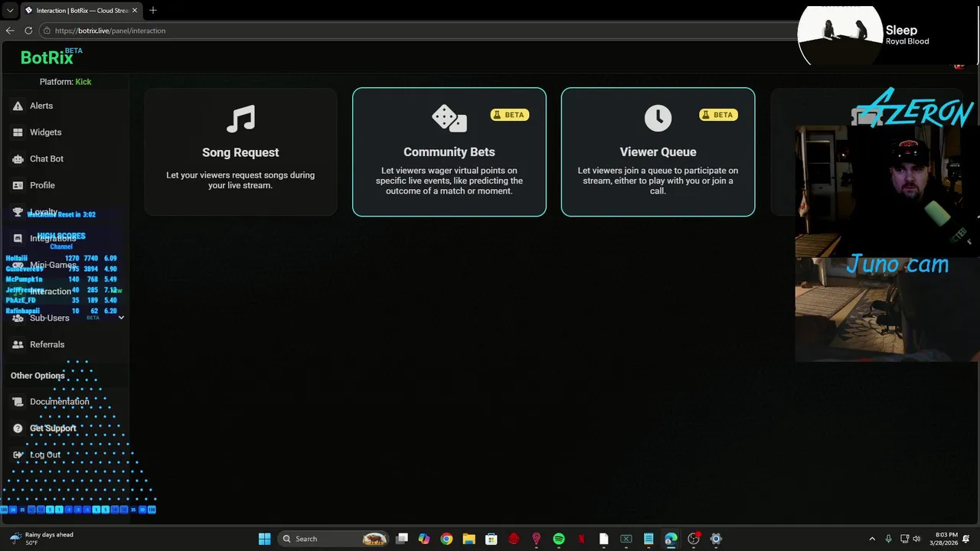The image size is (980, 551).
Task: Click the Chat Bot robot icon
Action: (18, 158)
